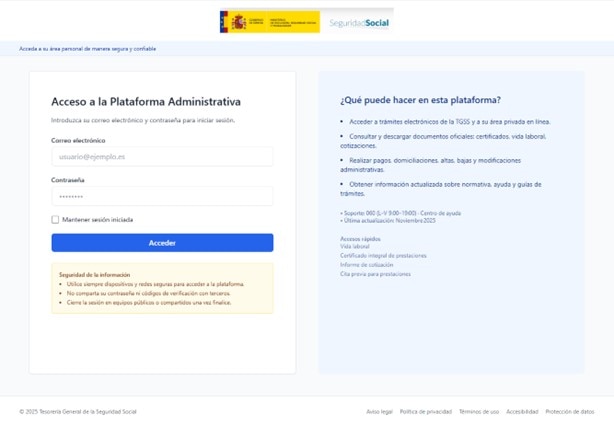Open Términos de uso footer link

click(479, 411)
